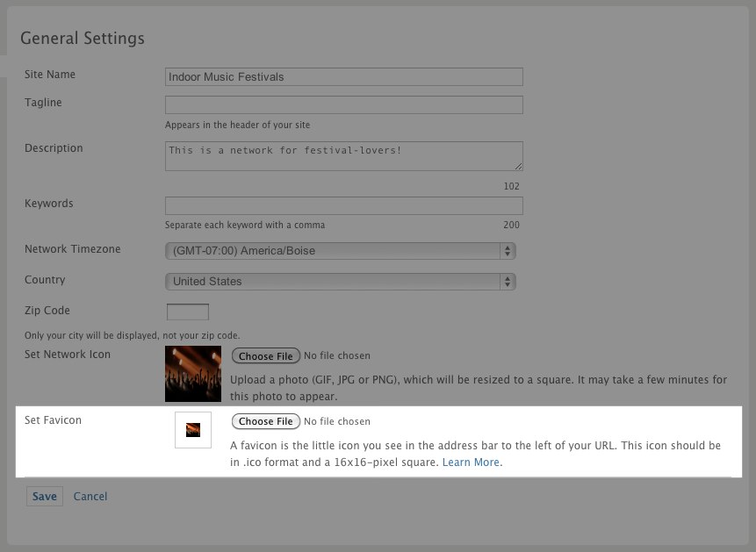756x552 pixels.
Task: Cancel the settings changes
Action: point(90,496)
